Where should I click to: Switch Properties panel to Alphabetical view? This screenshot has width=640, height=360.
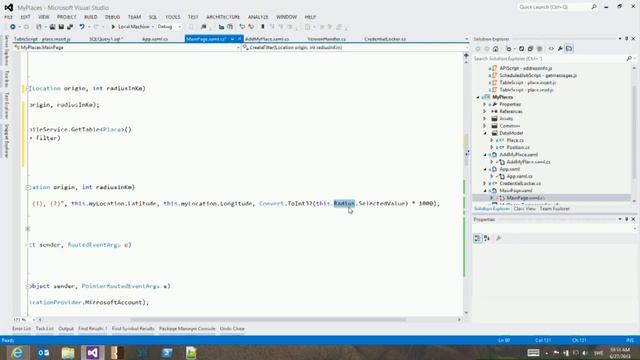click(487, 238)
